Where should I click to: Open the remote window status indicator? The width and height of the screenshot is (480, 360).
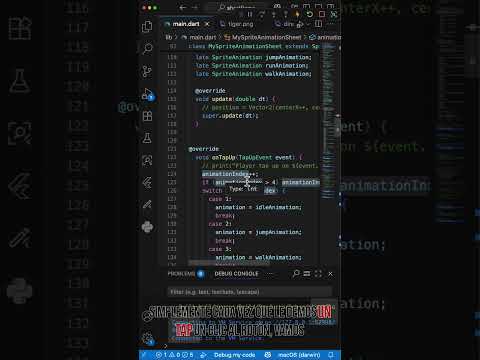[x=144, y=355]
